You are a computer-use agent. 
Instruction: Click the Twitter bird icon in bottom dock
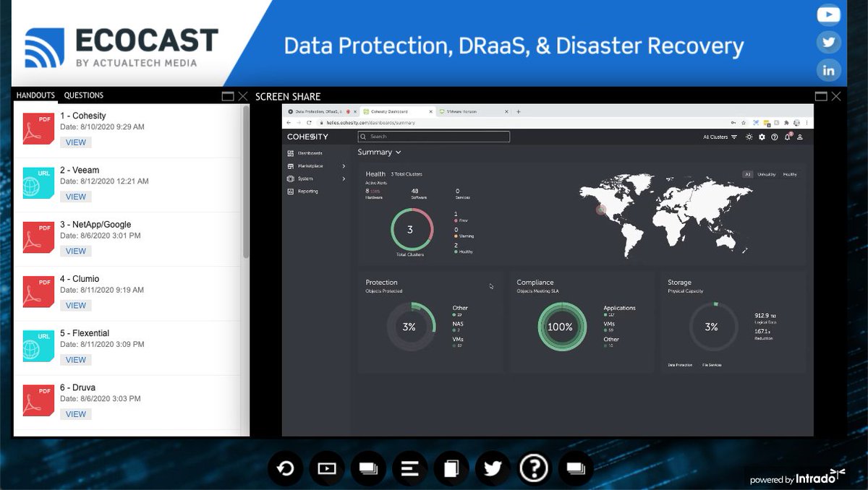click(493, 468)
